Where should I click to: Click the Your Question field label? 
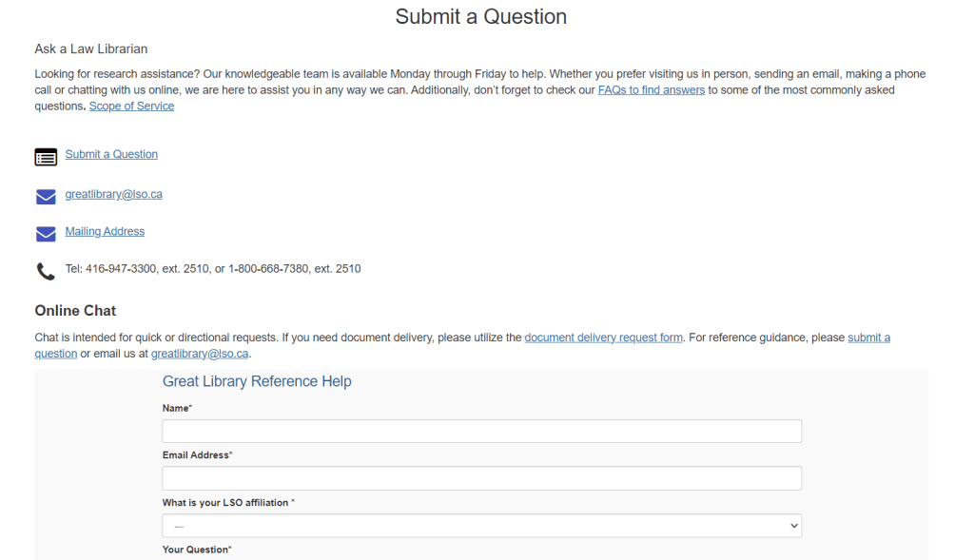(x=197, y=550)
